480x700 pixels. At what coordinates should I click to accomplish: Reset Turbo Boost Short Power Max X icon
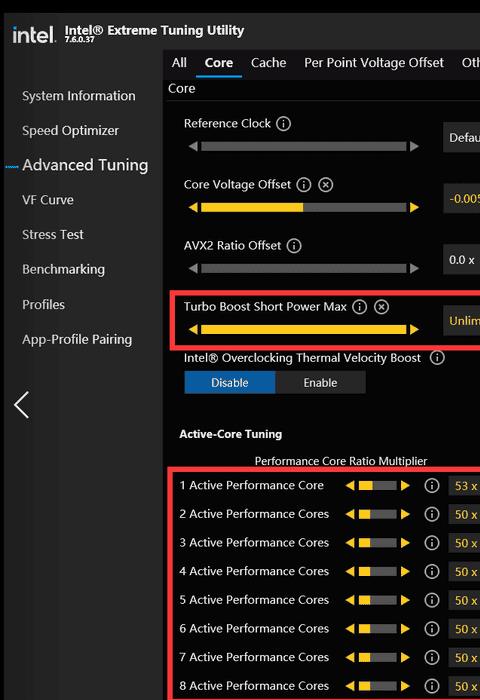click(x=381, y=307)
